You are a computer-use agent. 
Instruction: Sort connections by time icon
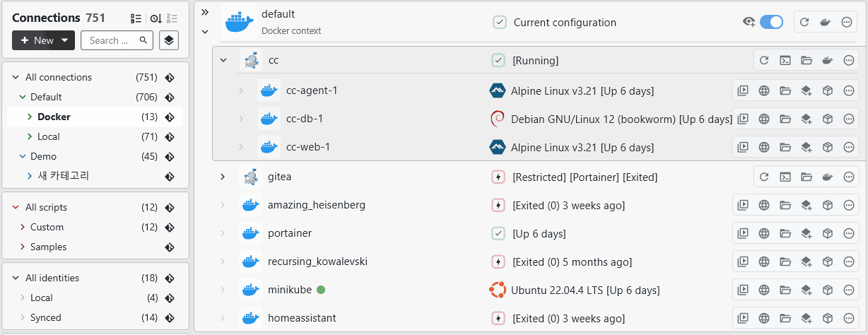tap(156, 18)
